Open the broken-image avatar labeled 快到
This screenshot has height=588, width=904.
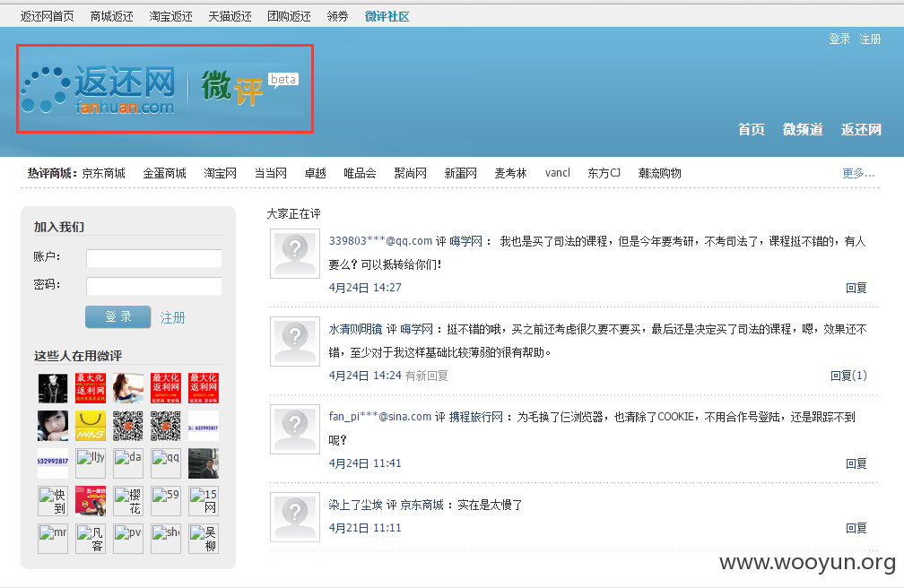tap(53, 501)
